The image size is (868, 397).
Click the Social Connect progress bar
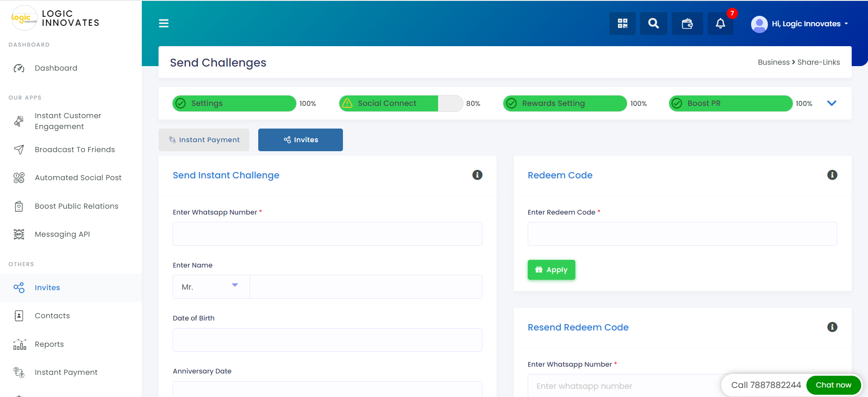(x=401, y=103)
